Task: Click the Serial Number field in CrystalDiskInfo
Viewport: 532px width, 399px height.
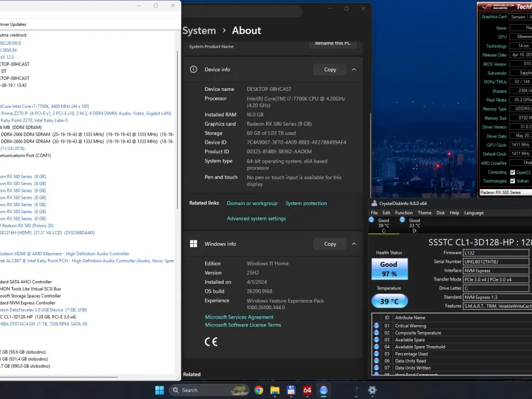Action: [496, 261]
